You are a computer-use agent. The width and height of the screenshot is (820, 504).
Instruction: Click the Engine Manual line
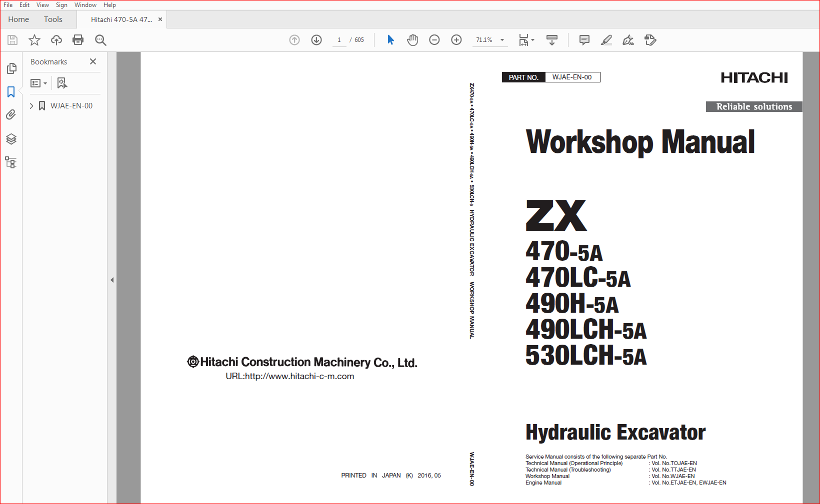click(626, 483)
